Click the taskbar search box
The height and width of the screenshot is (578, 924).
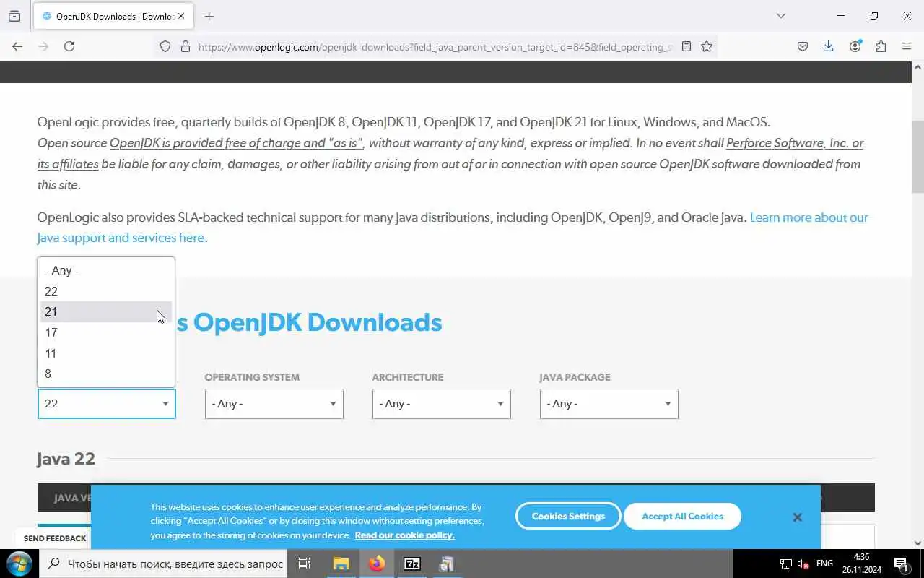164,564
